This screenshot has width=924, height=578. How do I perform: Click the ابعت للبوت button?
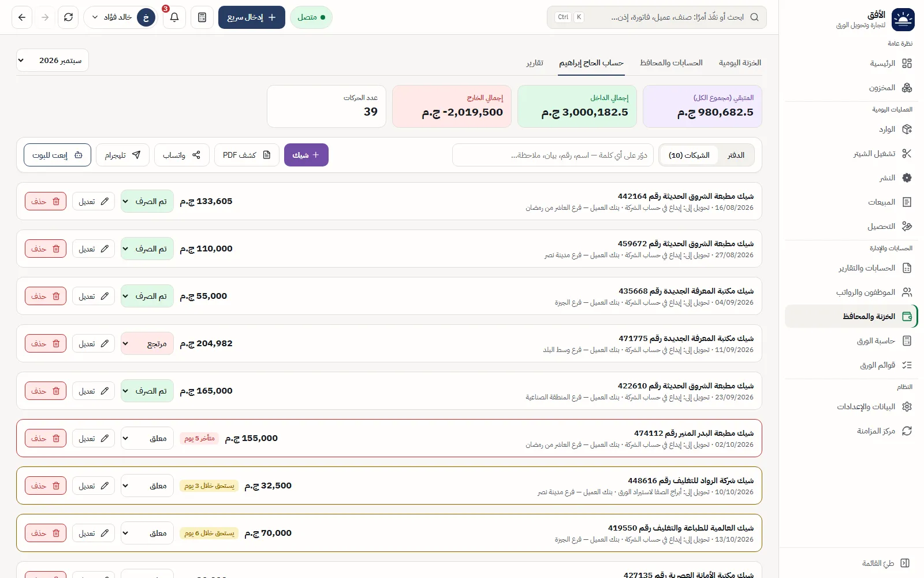click(x=57, y=155)
